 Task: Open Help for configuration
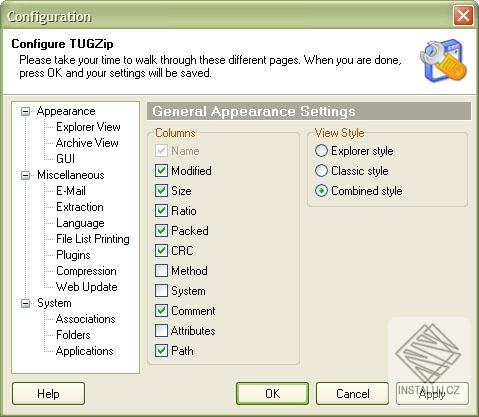point(48,394)
